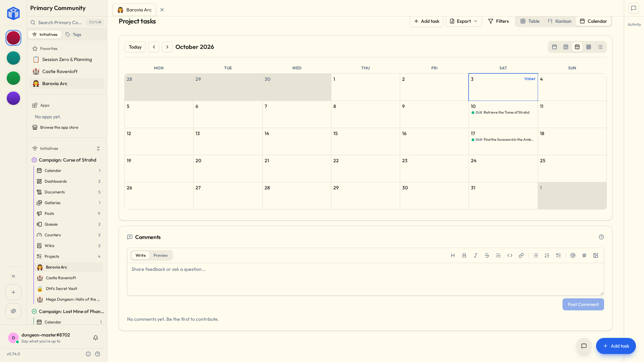Open the Filters button
Viewport: 644px width, 362px height.
[x=498, y=21]
